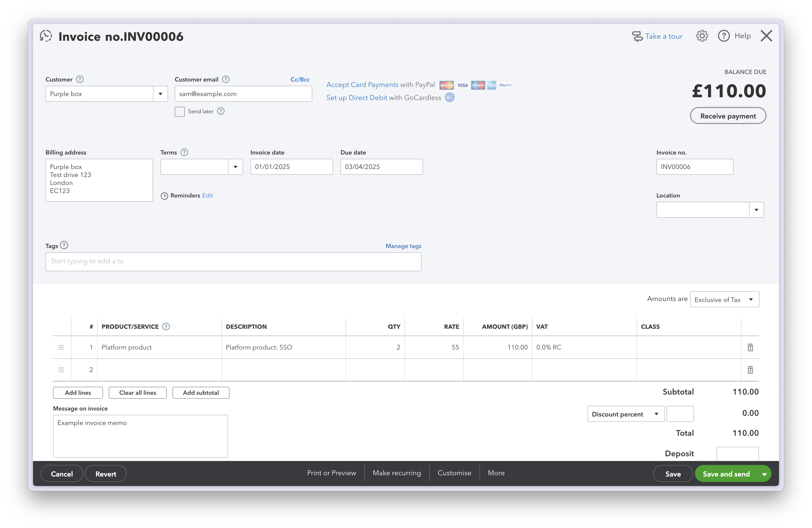Click Add lines button
The width and height of the screenshot is (812, 528).
tap(78, 392)
